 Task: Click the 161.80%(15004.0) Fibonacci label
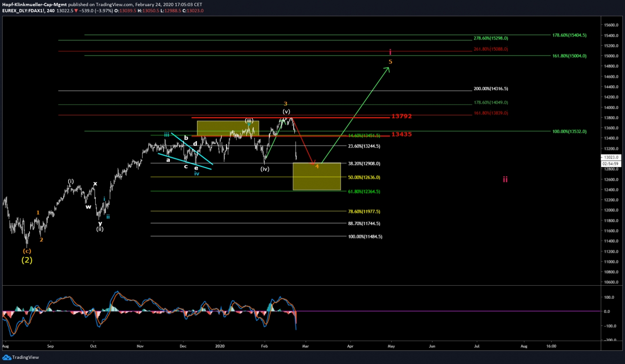pos(569,56)
